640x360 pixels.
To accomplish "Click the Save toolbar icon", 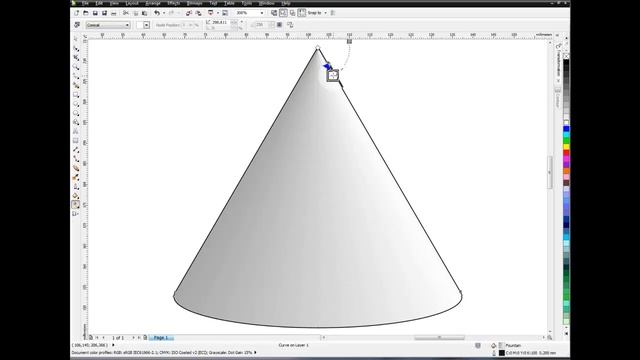I will [x=95, y=13].
